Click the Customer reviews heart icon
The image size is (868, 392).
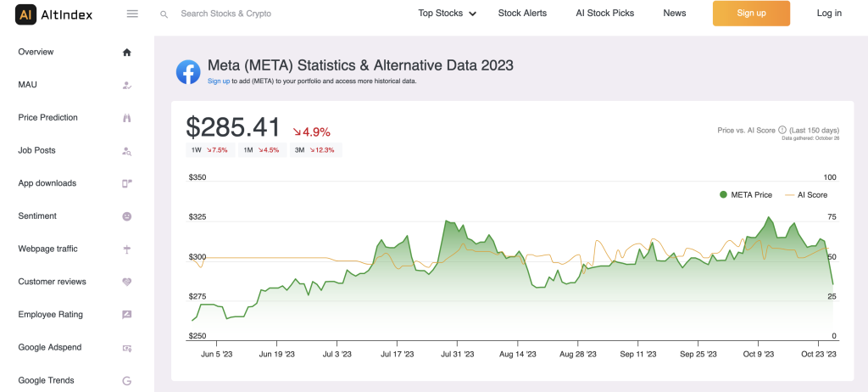click(x=127, y=282)
